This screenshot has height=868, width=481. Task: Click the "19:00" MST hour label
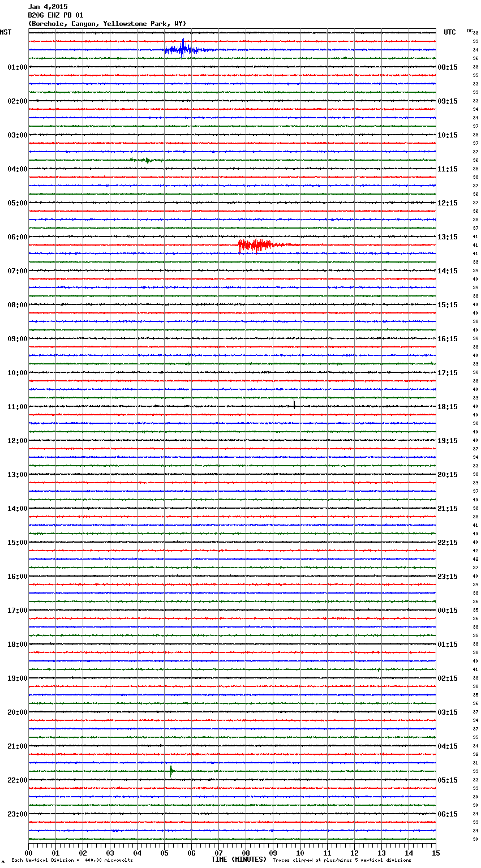tap(18, 678)
